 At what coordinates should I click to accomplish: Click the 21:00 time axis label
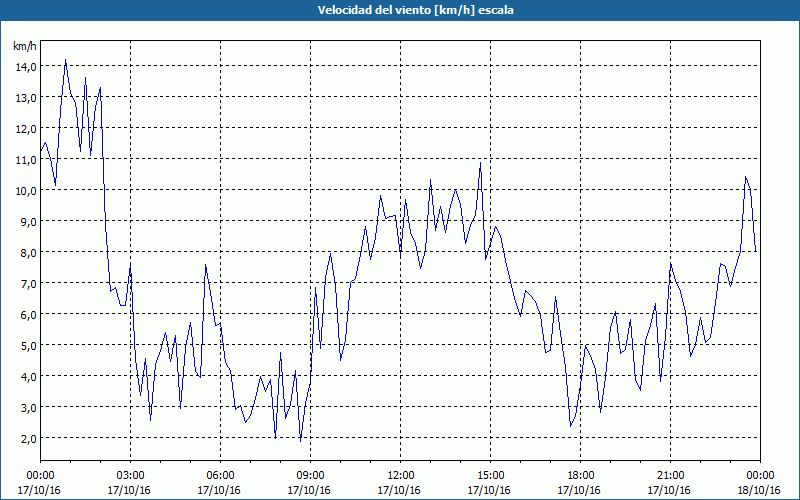click(670, 476)
